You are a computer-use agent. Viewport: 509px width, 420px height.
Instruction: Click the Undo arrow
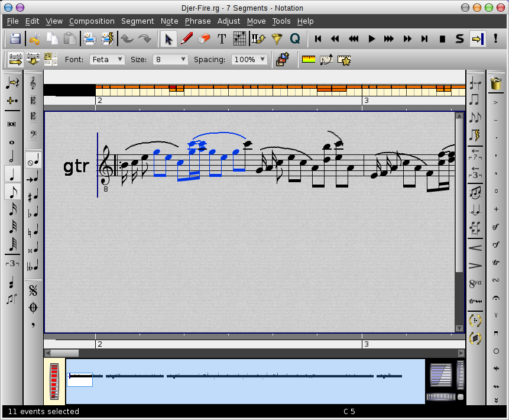[127, 39]
